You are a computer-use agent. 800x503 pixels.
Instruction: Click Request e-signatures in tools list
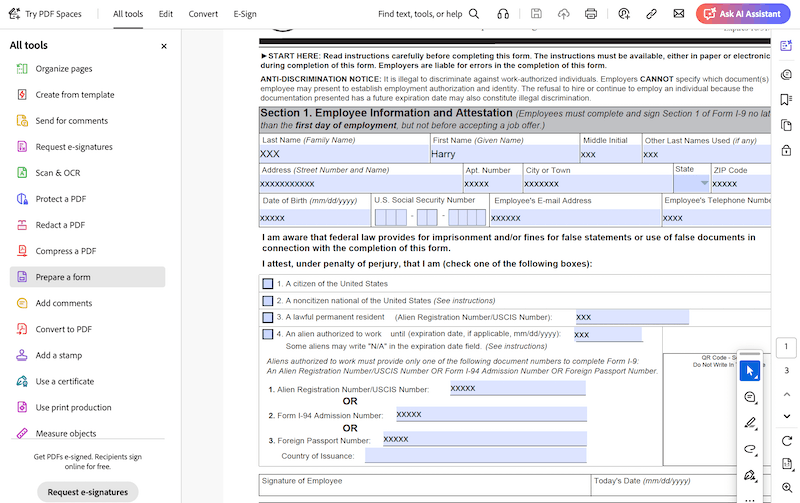[x=74, y=146]
